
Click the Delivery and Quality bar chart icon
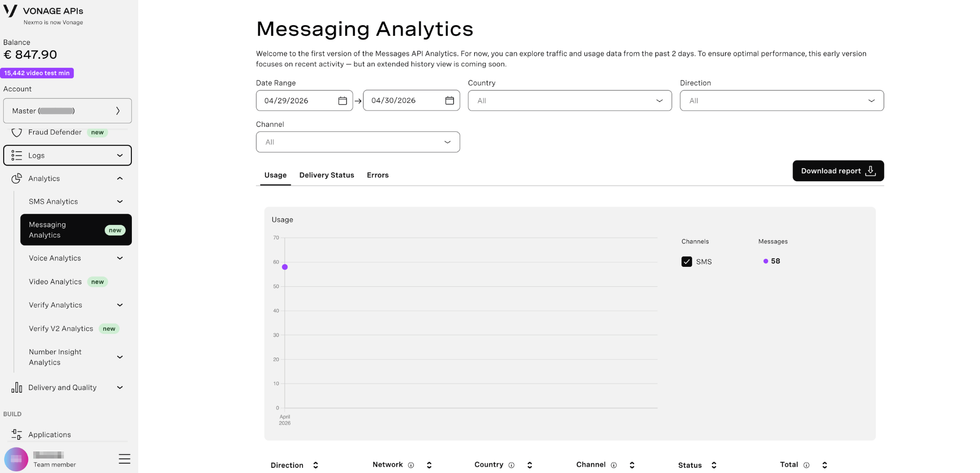click(17, 388)
